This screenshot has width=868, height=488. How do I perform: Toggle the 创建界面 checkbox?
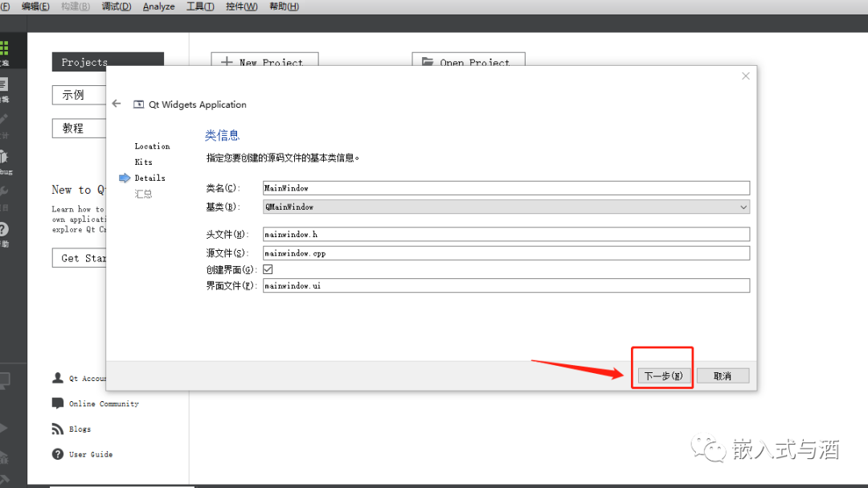268,269
